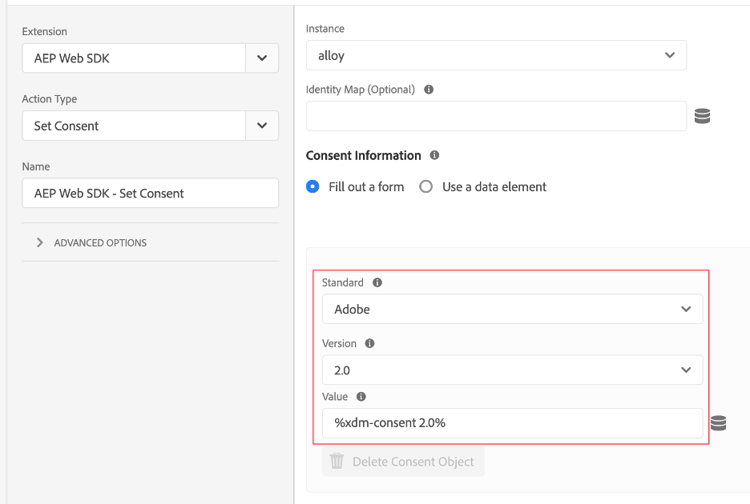Screen dimensions: 750x504
Task: Open data element picker for Identity Map
Action: pyautogui.click(x=702, y=116)
